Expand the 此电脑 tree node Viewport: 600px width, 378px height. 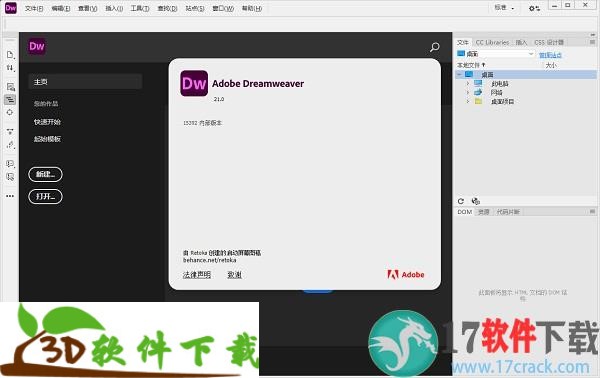pos(468,83)
